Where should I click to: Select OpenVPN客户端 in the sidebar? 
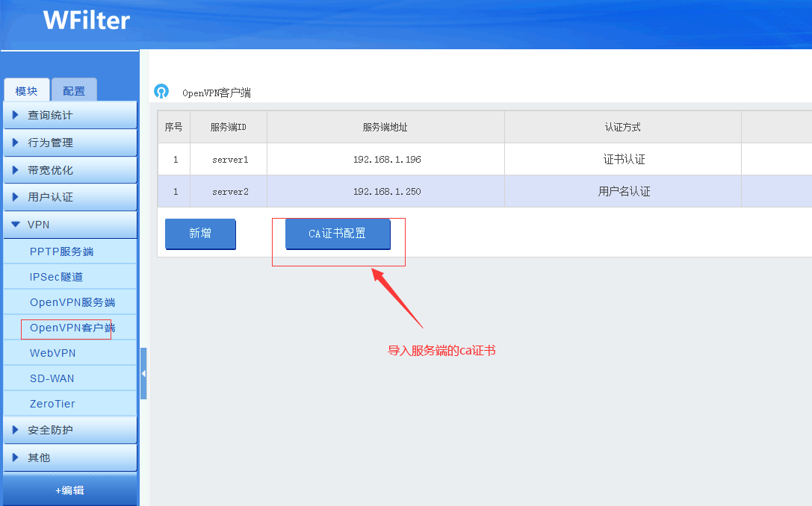[x=72, y=328]
